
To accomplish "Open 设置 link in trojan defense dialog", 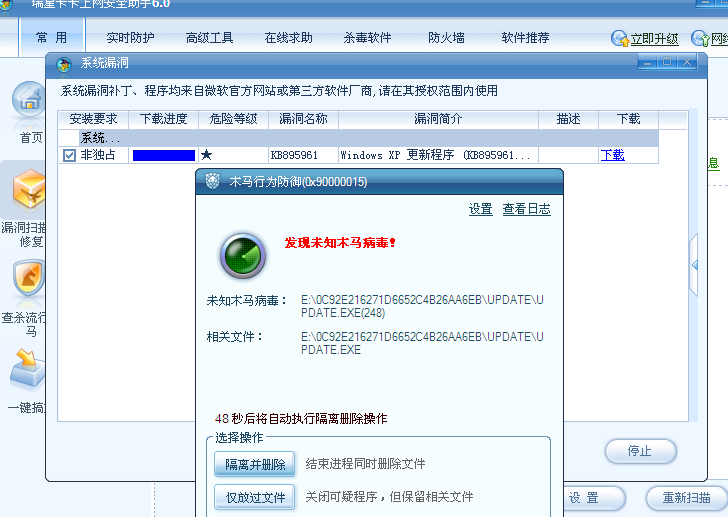I will pos(481,209).
